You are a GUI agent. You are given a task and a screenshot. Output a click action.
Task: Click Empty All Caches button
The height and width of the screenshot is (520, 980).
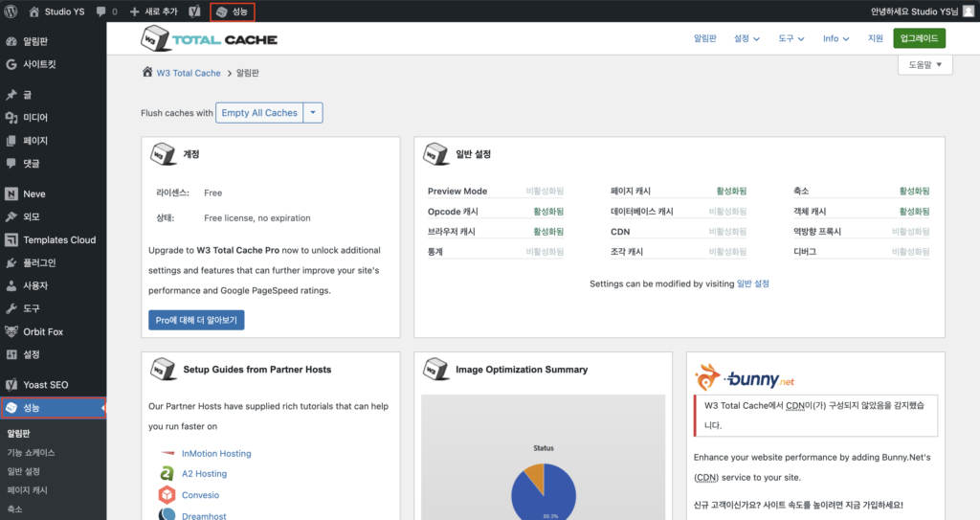pyautogui.click(x=259, y=113)
